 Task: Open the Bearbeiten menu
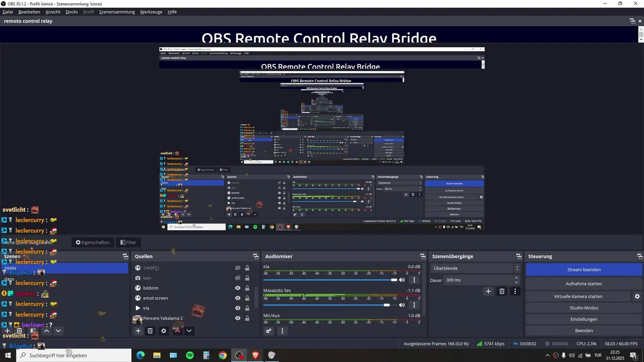pyautogui.click(x=29, y=12)
